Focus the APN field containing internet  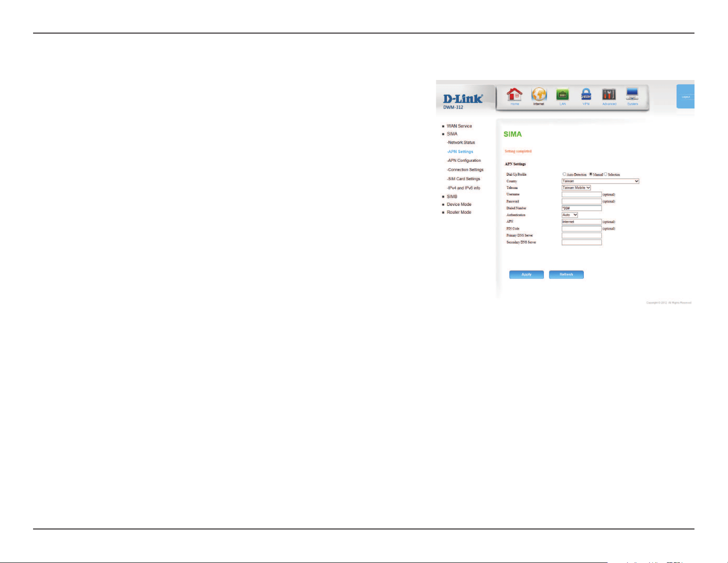pyautogui.click(x=581, y=222)
